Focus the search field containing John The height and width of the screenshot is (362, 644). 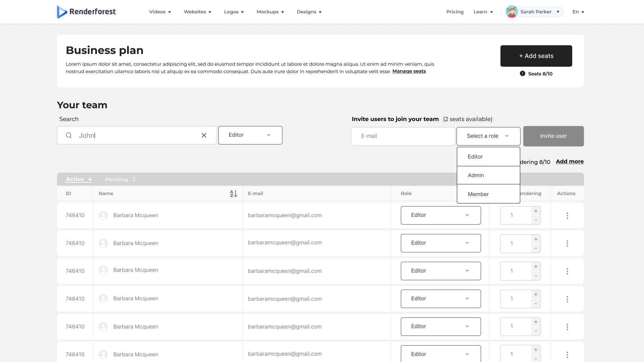coord(137,135)
